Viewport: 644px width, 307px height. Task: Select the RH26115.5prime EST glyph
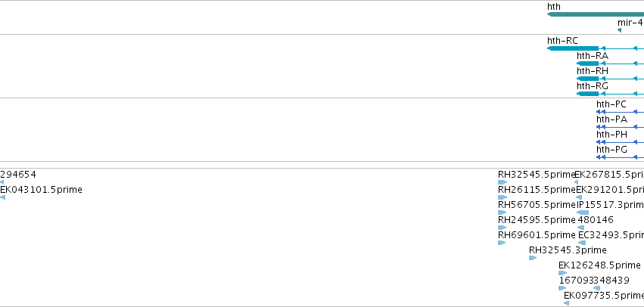tap(502, 197)
